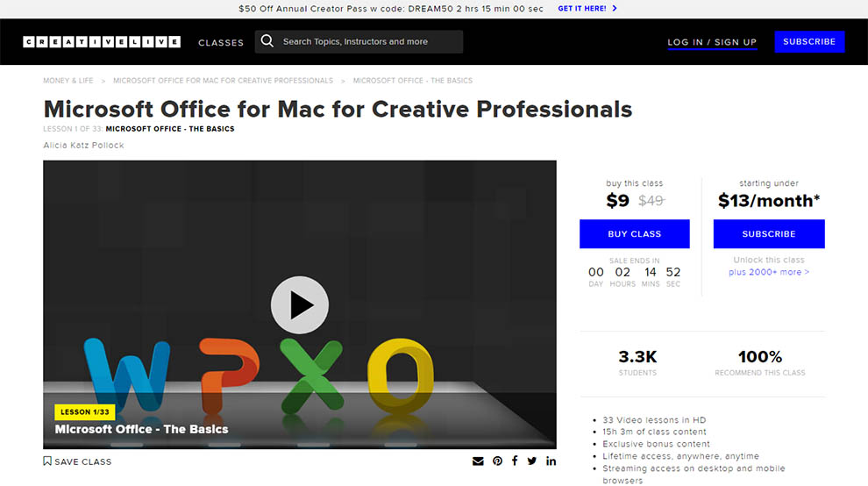Click '33 Video lessons in HD' text
Viewport: 868px width, 486px height.
click(654, 420)
